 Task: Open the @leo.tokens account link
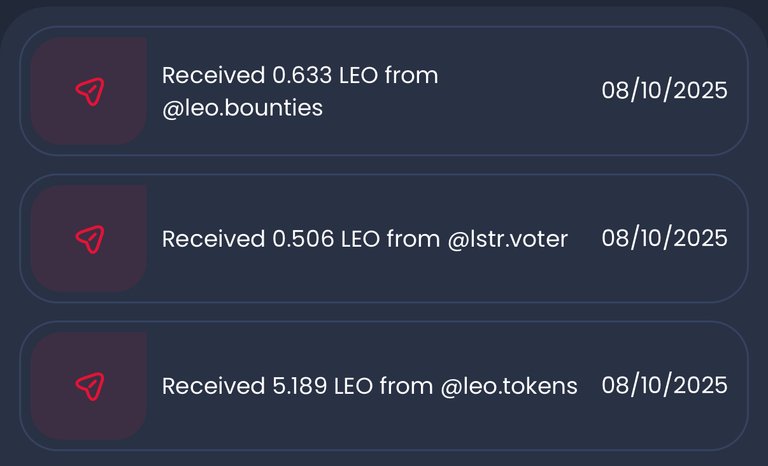[509, 387]
